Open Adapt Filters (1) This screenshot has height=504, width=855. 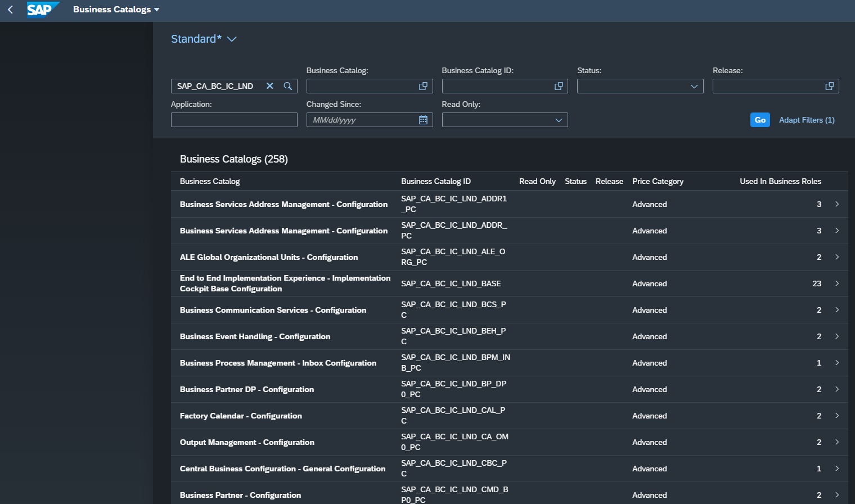807,120
